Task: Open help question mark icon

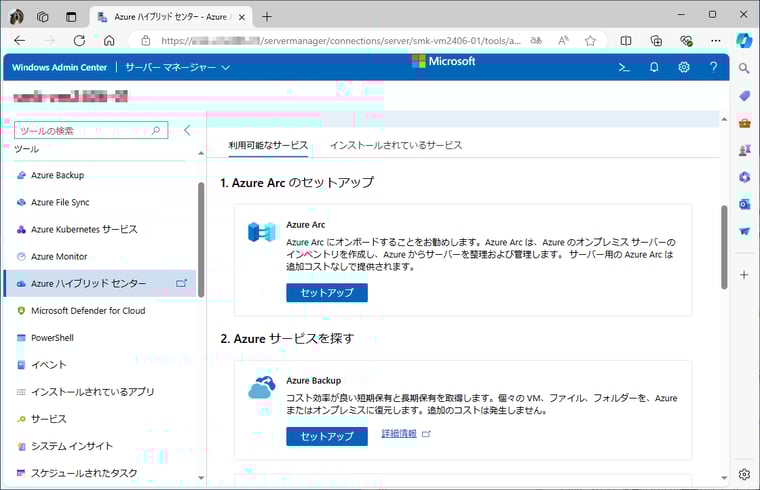Action: coord(713,67)
